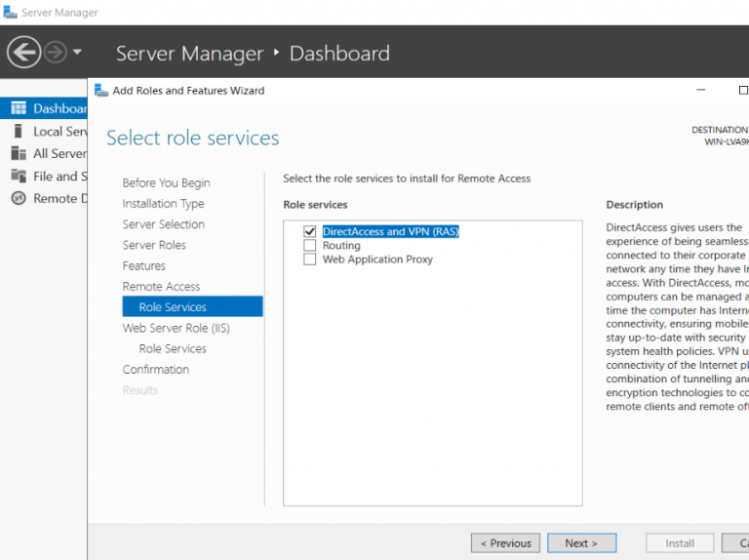749x560 pixels.
Task: Select the Web Application Proxy label
Action: point(377,260)
